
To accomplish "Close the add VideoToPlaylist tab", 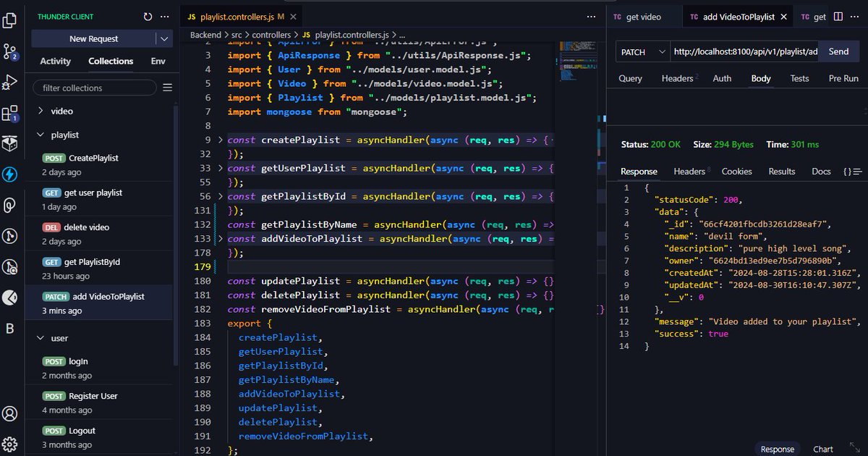I will (784, 17).
